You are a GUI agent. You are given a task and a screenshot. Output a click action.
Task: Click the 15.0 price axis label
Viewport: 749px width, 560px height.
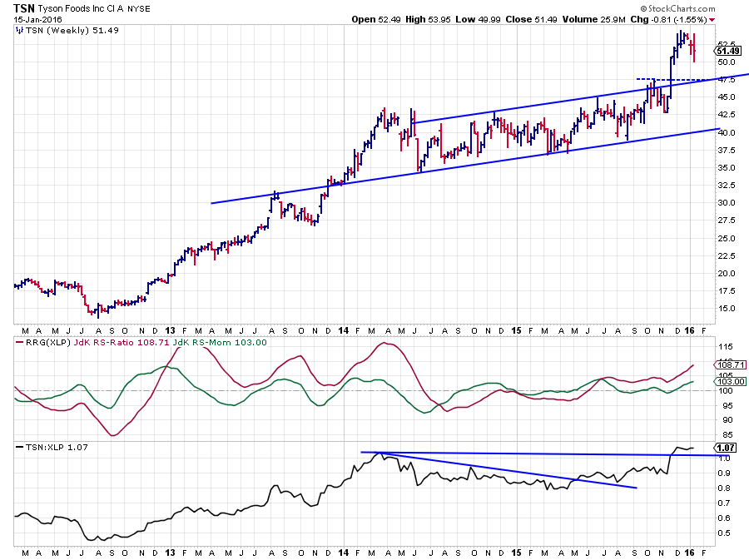tap(727, 309)
